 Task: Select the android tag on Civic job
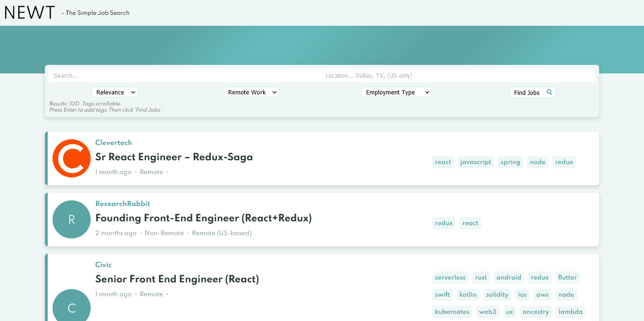tap(509, 278)
